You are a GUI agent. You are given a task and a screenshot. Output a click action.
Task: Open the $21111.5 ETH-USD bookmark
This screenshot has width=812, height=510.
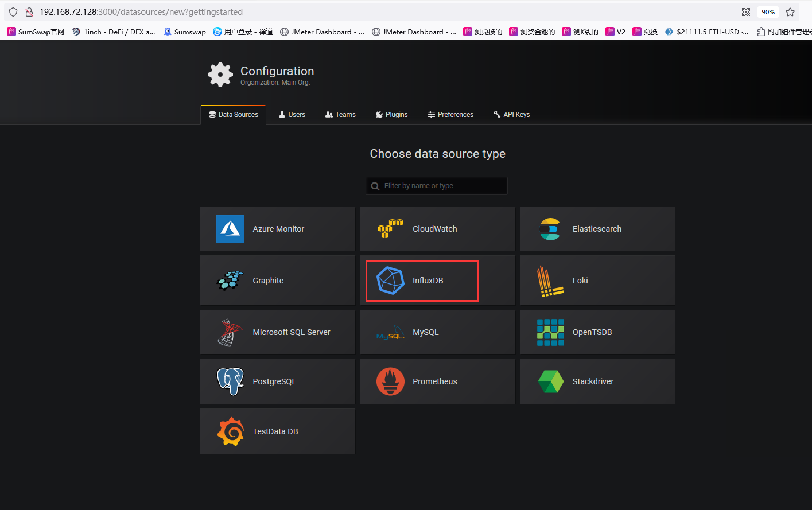[x=706, y=32]
